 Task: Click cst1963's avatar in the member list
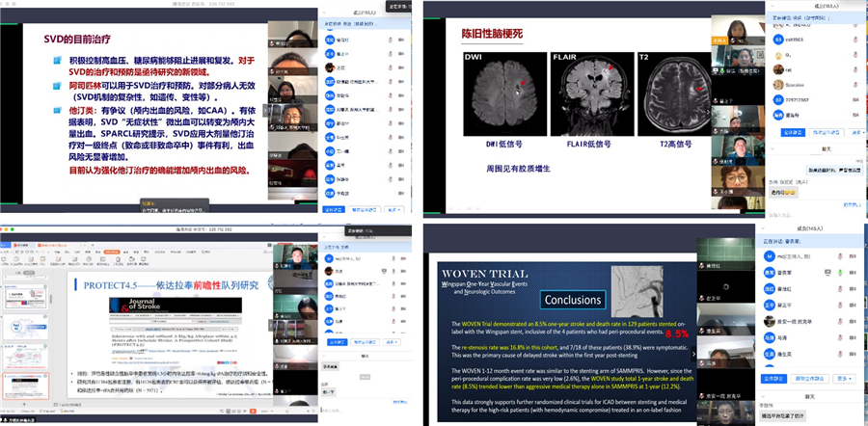[x=777, y=40]
